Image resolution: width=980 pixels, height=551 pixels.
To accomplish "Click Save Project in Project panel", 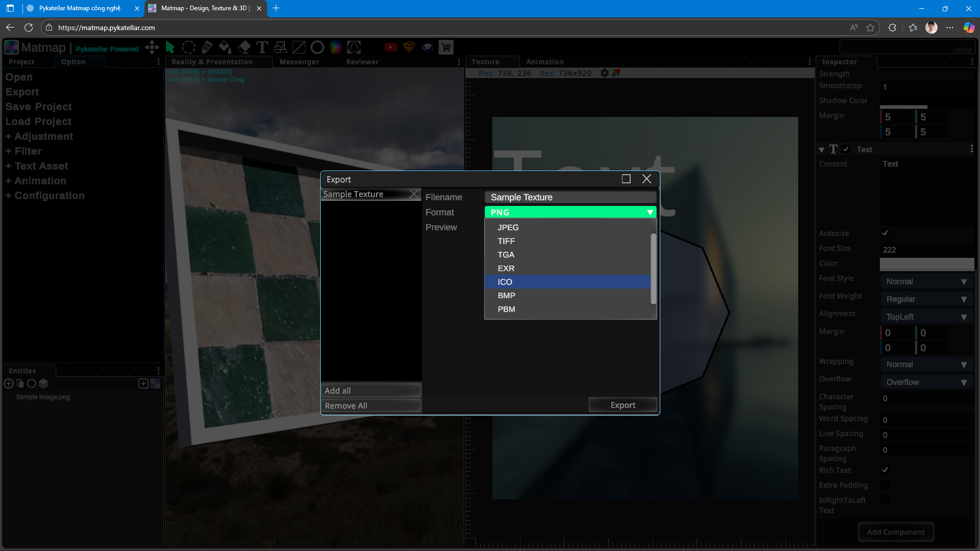I will click(39, 107).
